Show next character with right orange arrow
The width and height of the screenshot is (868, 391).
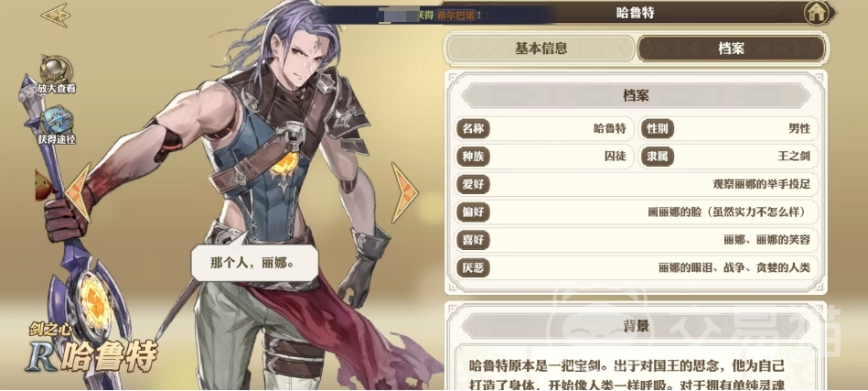point(404,192)
